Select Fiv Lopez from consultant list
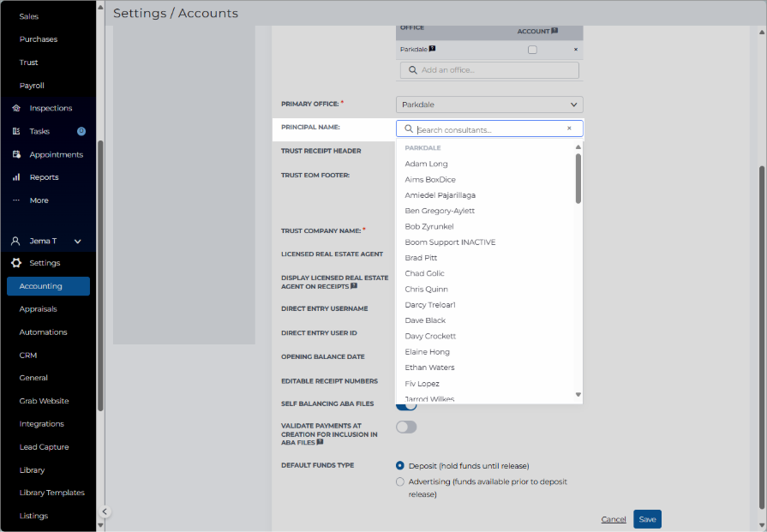 pyautogui.click(x=422, y=383)
